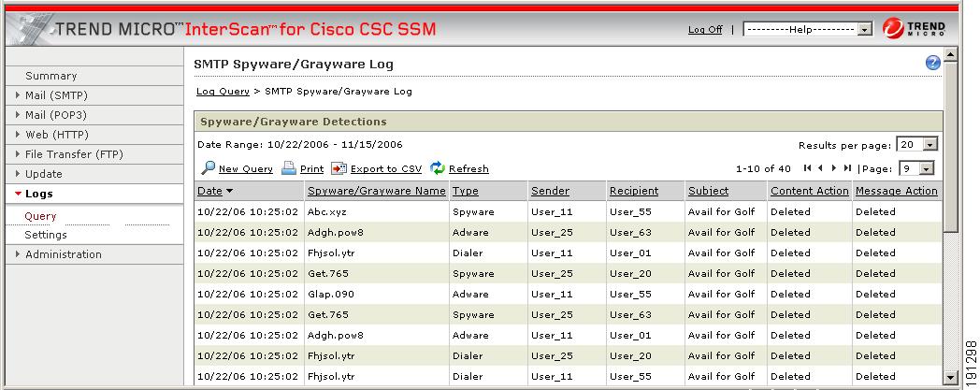Screen dimensions: 980x390
Task: Click the green Refresh arrows icon
Action: tap(438, 168)
